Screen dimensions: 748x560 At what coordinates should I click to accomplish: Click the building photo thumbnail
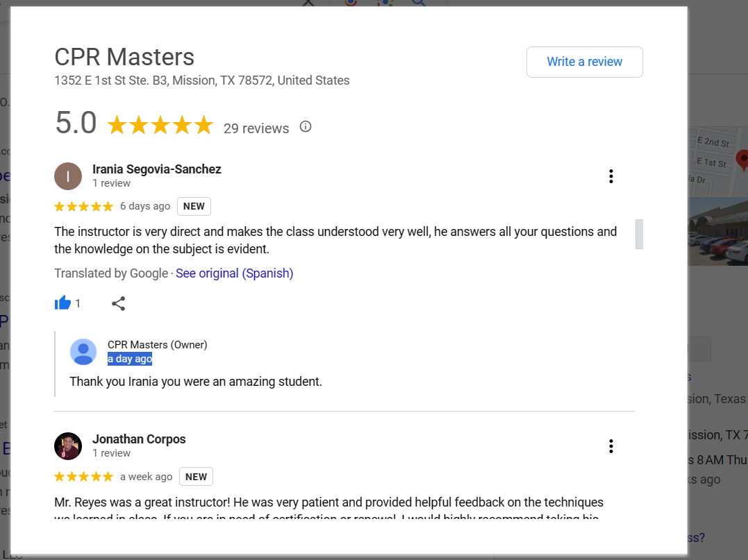[x=717, y=232]
